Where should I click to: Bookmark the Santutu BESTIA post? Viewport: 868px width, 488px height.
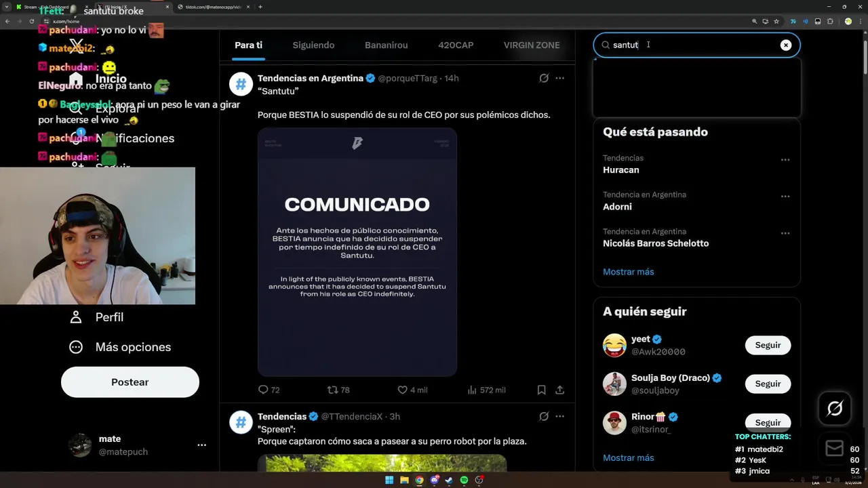(541, 390)
